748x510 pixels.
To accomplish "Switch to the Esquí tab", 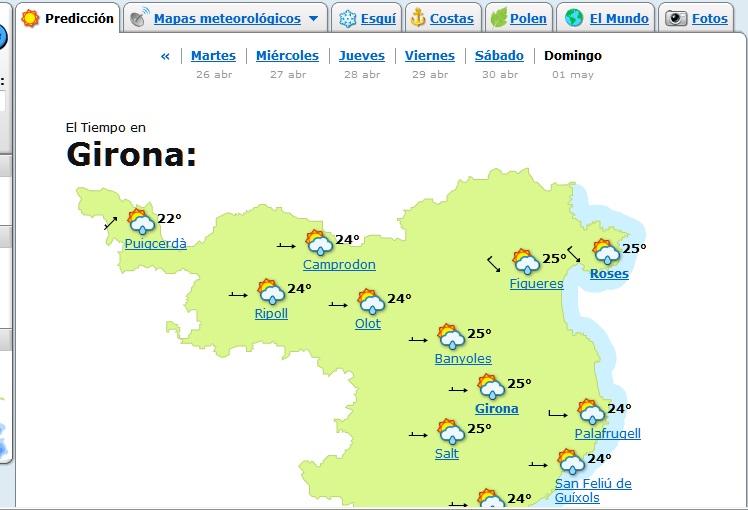I will pos(367,19).
